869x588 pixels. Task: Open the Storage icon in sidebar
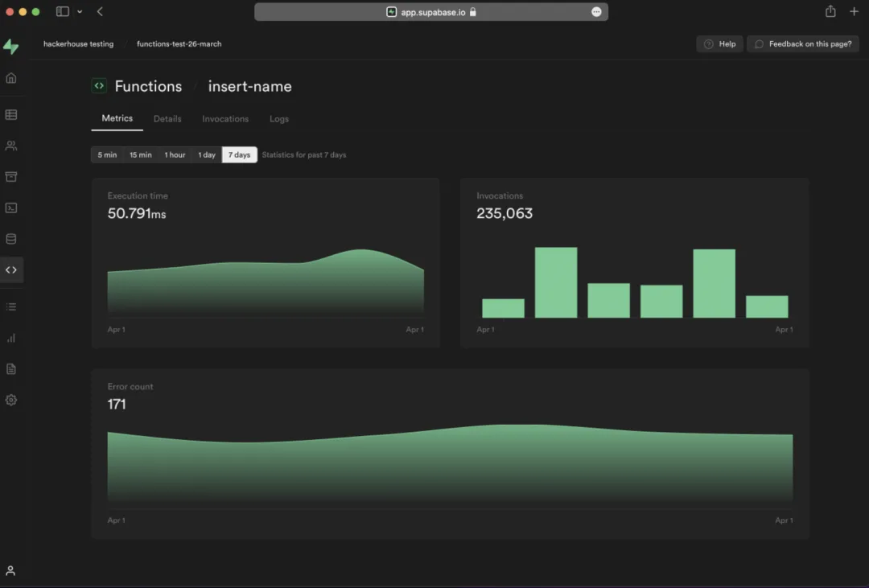(x=11, y=177)
